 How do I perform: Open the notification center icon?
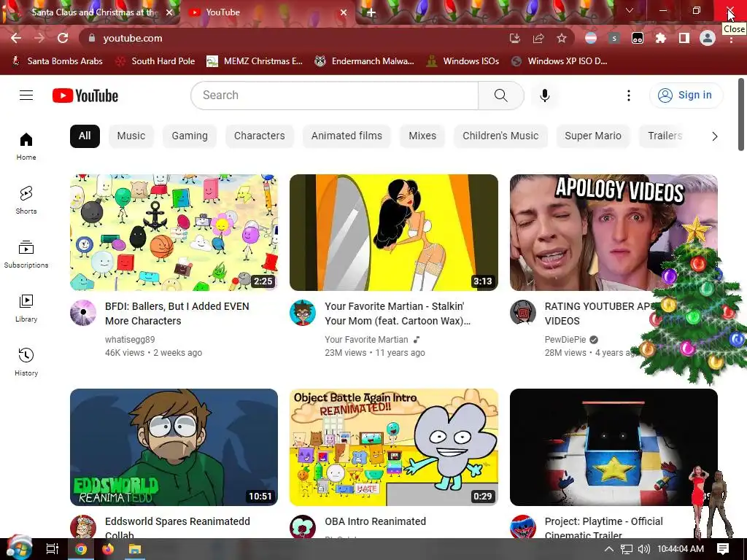723,549
